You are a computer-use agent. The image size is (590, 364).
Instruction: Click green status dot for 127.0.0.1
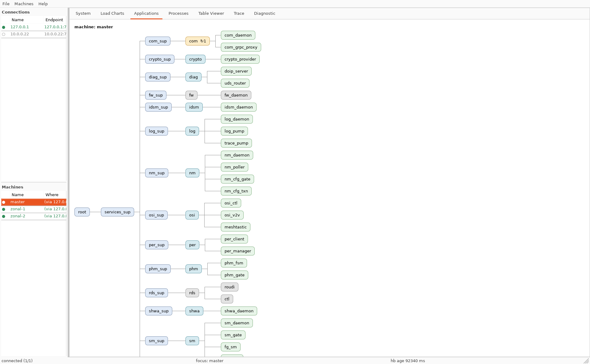click(4, 27)
